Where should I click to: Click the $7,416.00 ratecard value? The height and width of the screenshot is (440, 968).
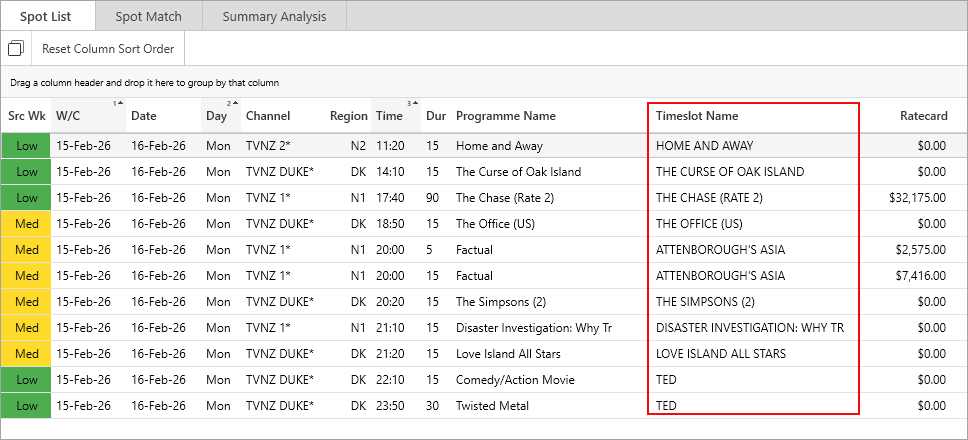point(920,276)
